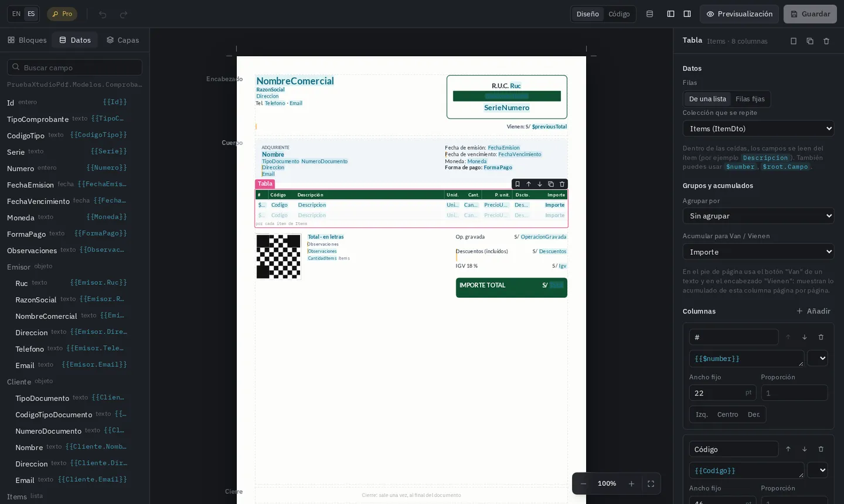Switch to the Bloques tab

[27, 40]
